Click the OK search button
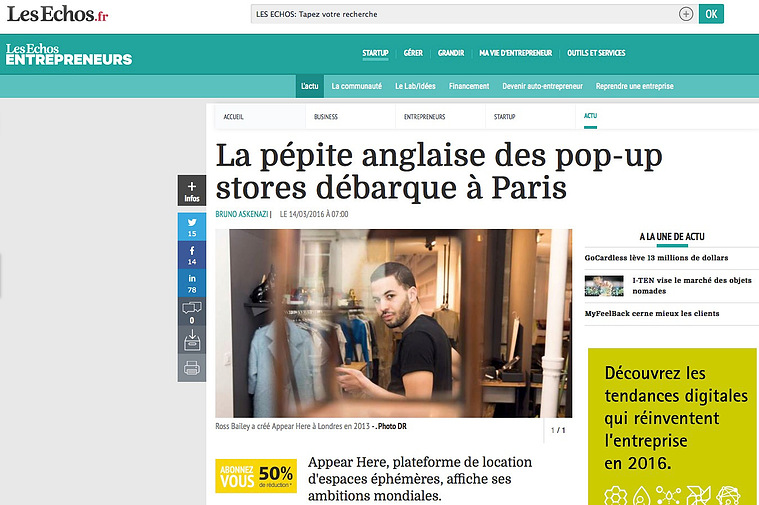Screen dimensions: 759x505 (711, 14)
